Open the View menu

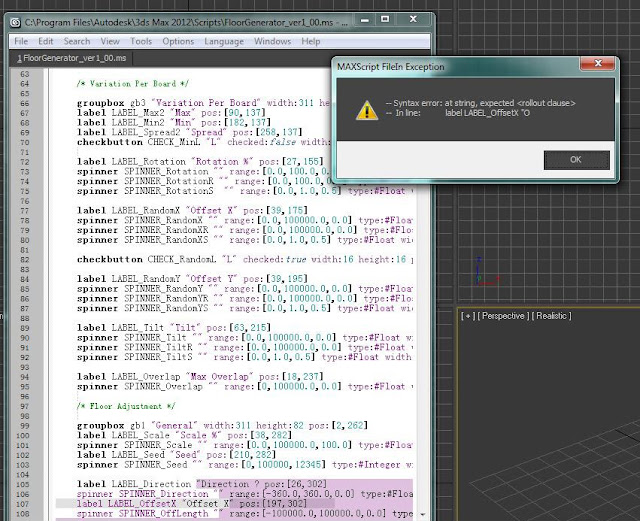tap(110, 41)
